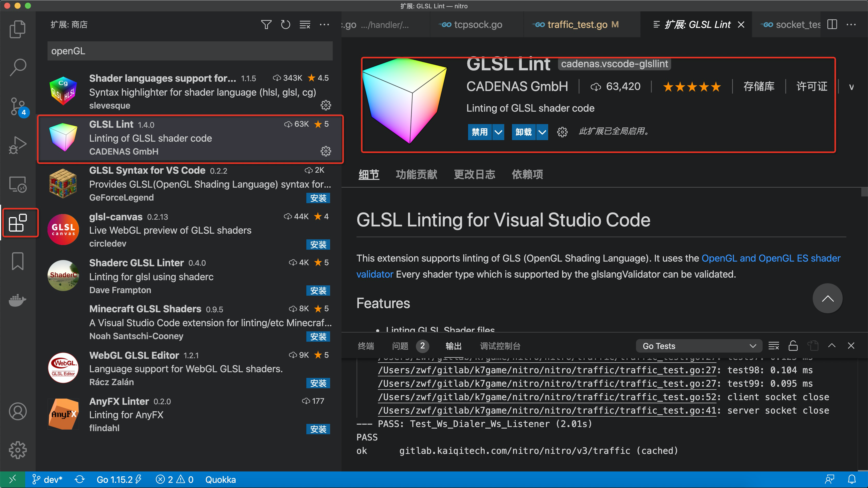Install Minecraft GLSL Shaders extension

pyautogui.click(x=318, y=337)
